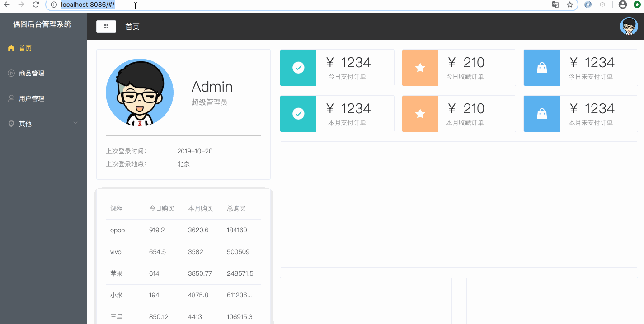Click the play icon beside 商品管理
Viewport: 644px width, 324px height.
point(11,73)
